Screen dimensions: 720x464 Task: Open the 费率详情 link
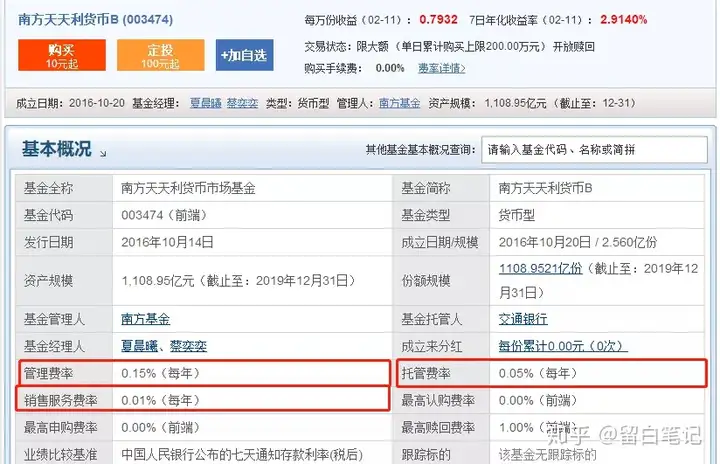pos(441,68)
